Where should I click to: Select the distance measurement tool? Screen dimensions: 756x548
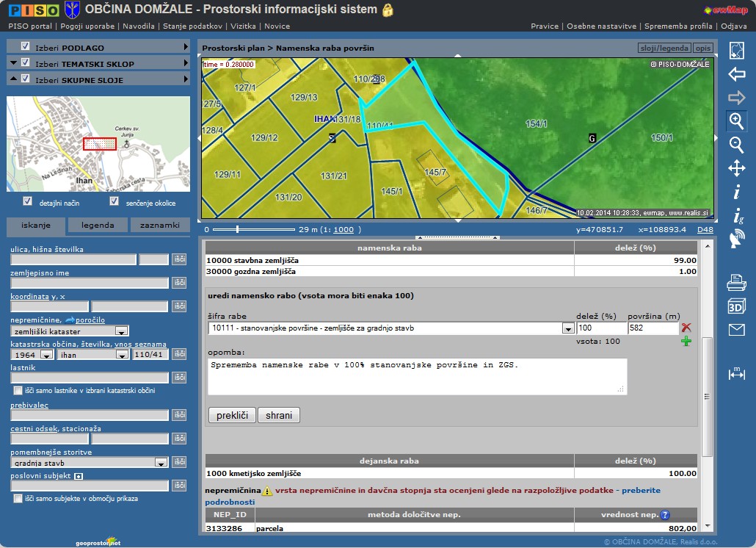(736, 374)
